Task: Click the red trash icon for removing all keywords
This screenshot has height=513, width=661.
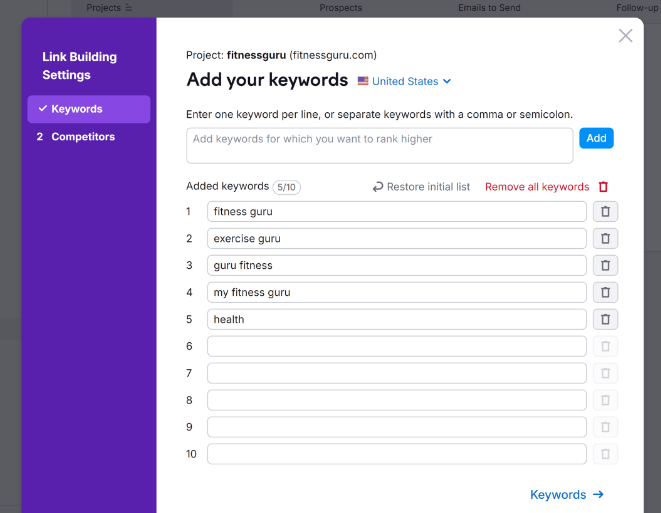Action: point(603,187)
